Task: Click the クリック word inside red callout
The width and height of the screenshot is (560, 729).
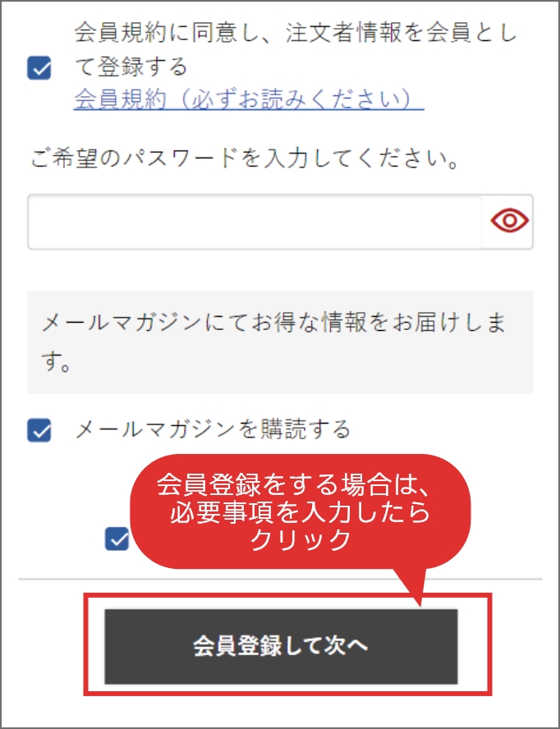Action: [x=300, y=540]
